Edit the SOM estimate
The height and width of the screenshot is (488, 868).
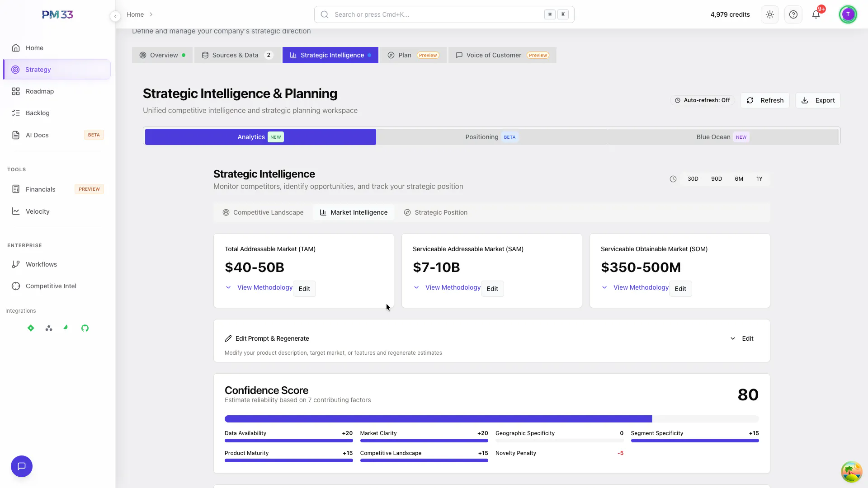pos(680,289)
